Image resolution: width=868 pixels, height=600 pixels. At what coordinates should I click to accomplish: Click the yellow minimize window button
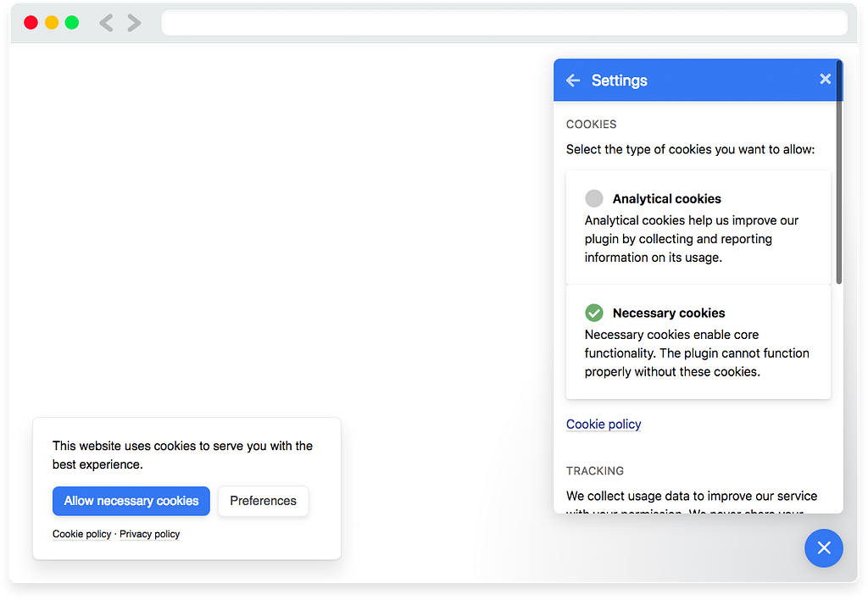[52, 23]
